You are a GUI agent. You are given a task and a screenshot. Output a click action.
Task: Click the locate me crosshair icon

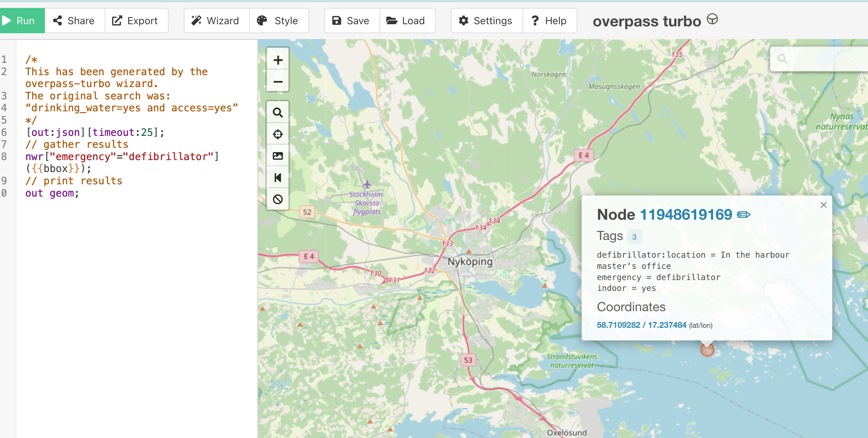click(278, 134)
